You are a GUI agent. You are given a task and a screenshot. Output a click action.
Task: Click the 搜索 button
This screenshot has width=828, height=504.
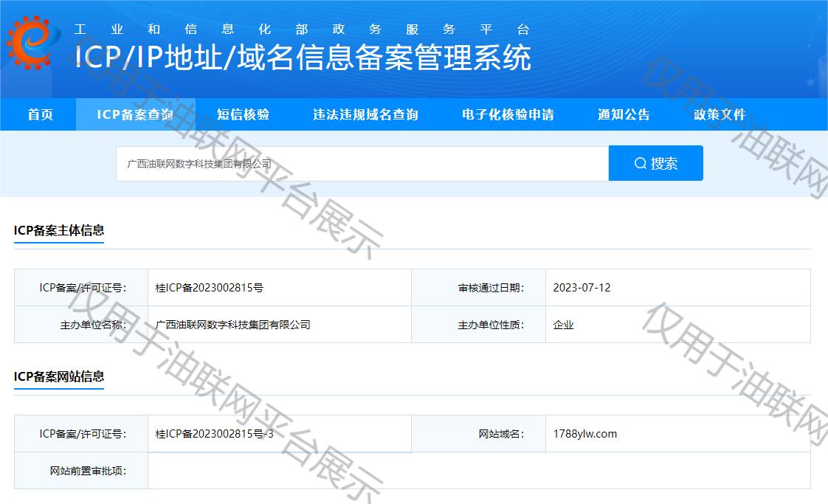pos(656,163)
